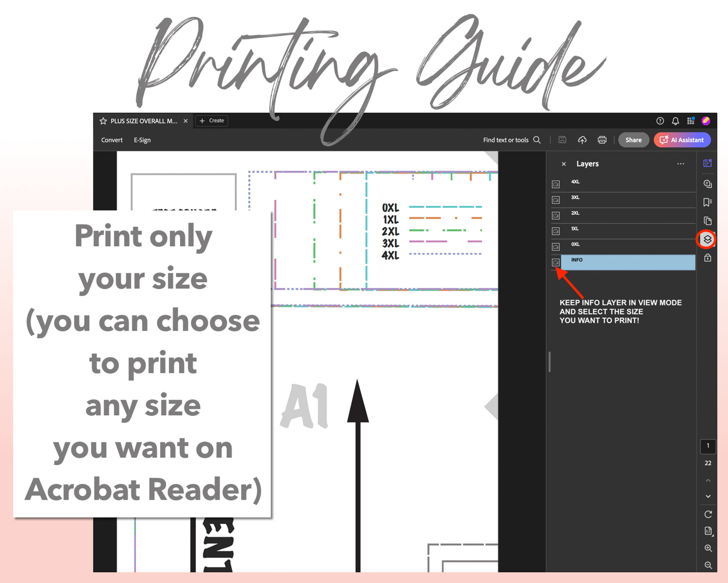Viewport: 728px width, 583px height.
Task: Go to next page with down chevron
Action: point(708,497)
